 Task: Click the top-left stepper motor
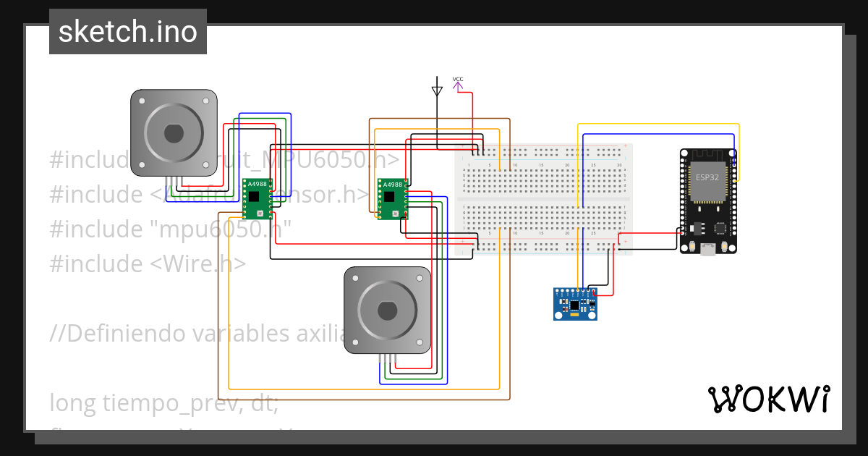point(174,132)
